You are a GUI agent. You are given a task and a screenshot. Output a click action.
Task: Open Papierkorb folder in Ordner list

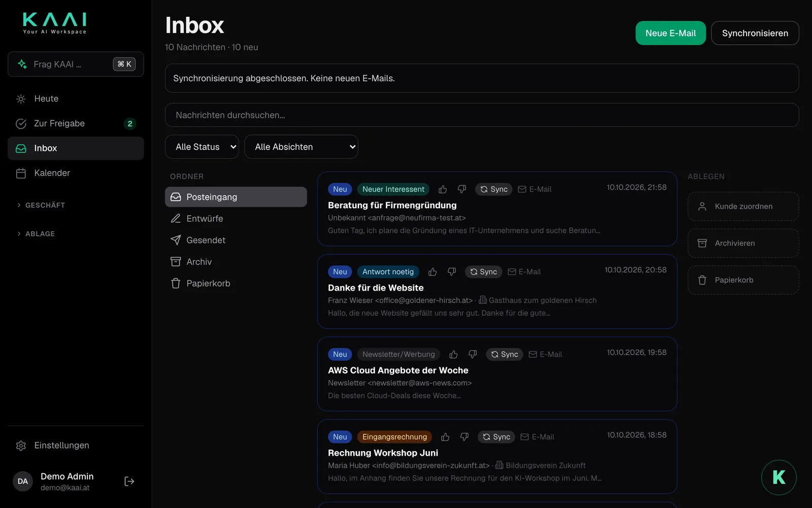[236, 283]
